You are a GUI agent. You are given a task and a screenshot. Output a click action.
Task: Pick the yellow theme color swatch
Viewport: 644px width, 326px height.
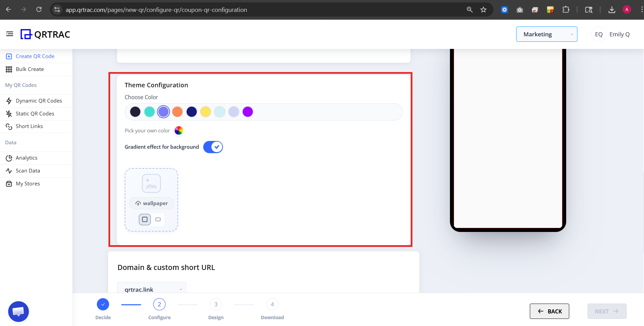(206, 111)
